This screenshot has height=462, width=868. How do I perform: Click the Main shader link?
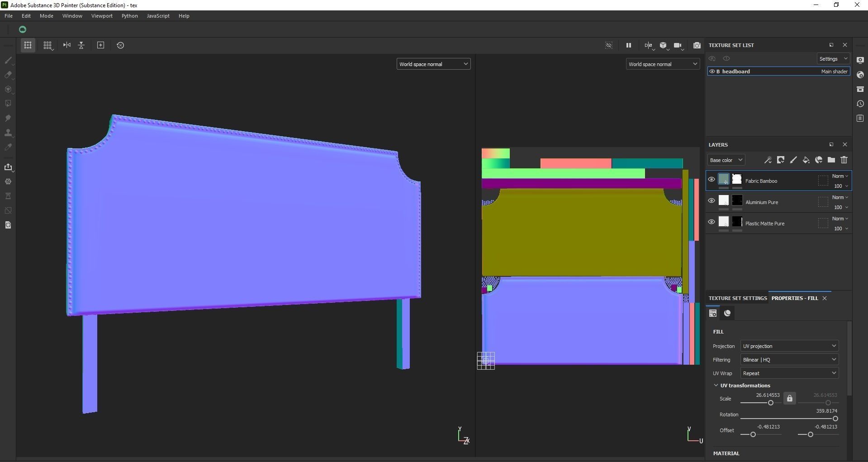point(835,71)
